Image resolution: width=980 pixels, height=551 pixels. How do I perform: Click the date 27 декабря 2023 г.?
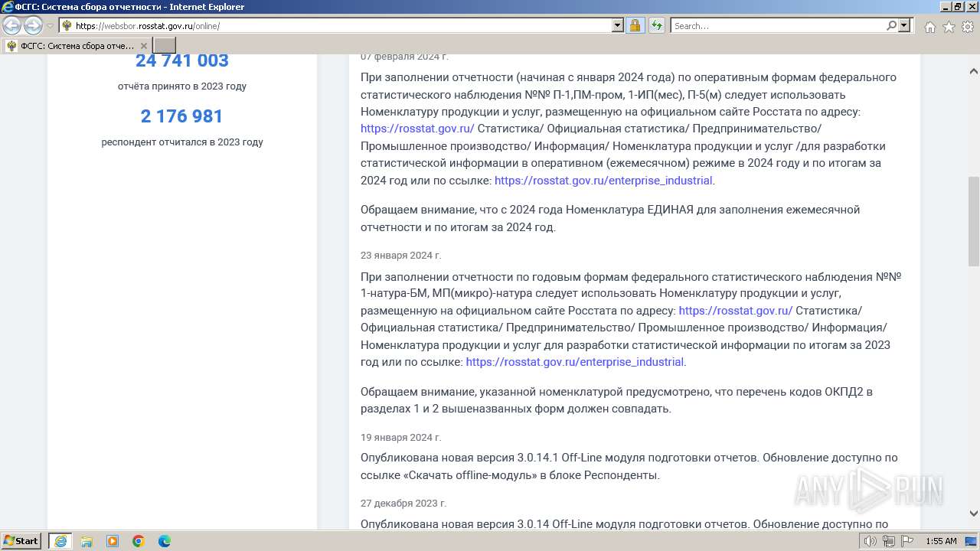[x=403, y=504]
